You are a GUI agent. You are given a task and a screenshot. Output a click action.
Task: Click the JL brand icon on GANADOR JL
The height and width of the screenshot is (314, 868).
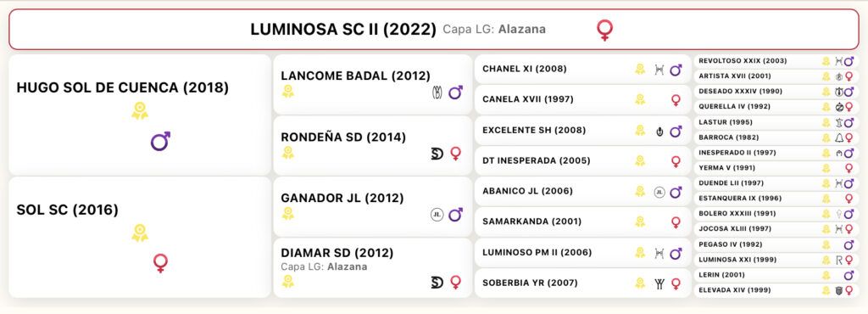[437, 215]
